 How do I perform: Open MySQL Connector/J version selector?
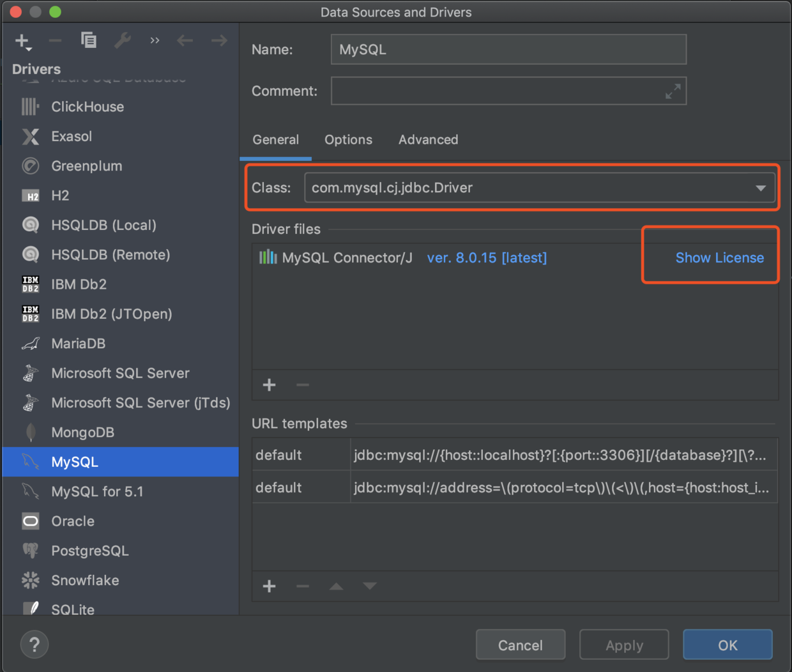[x=487, y=257]
